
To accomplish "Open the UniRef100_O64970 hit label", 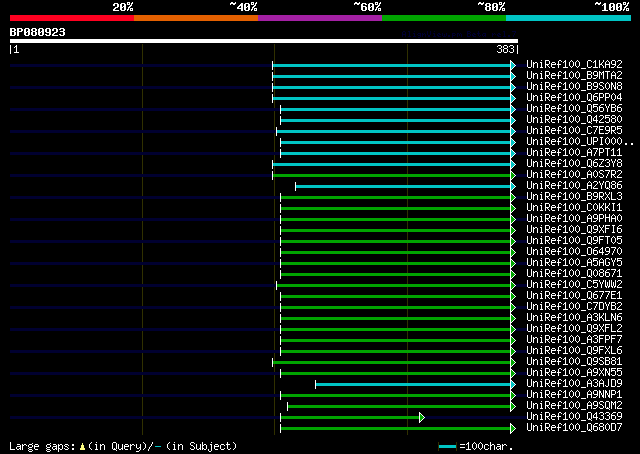I will coord(574,252).
